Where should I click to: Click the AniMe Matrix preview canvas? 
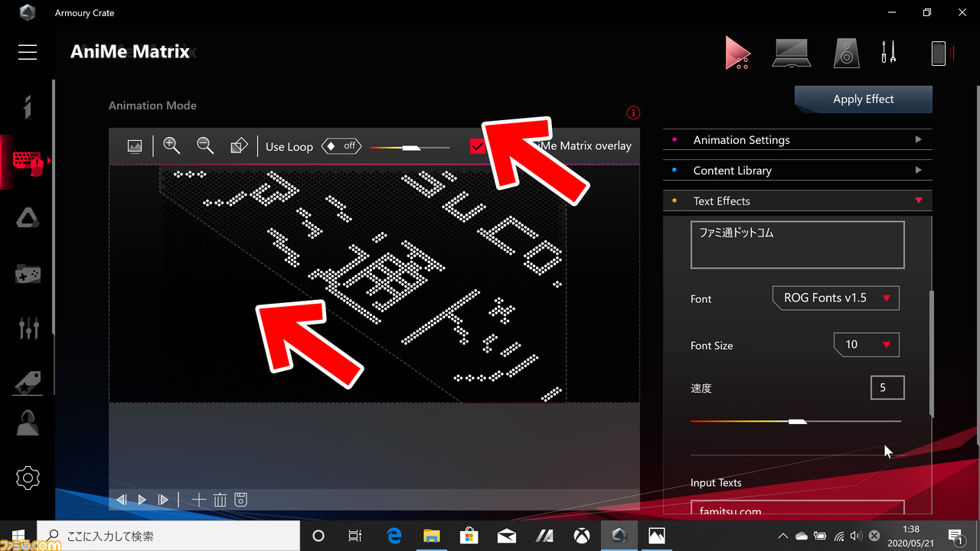click(x=374, y=283)
